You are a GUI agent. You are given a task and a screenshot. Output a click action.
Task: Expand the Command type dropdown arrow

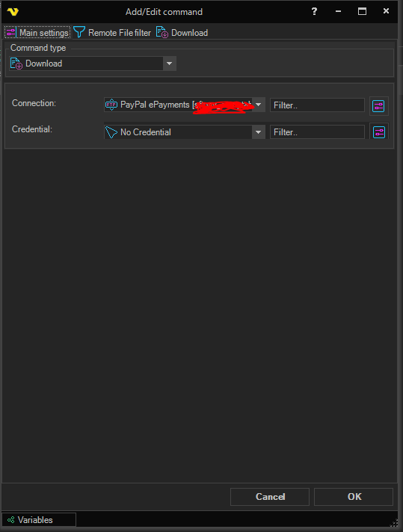tap(170, 64)
